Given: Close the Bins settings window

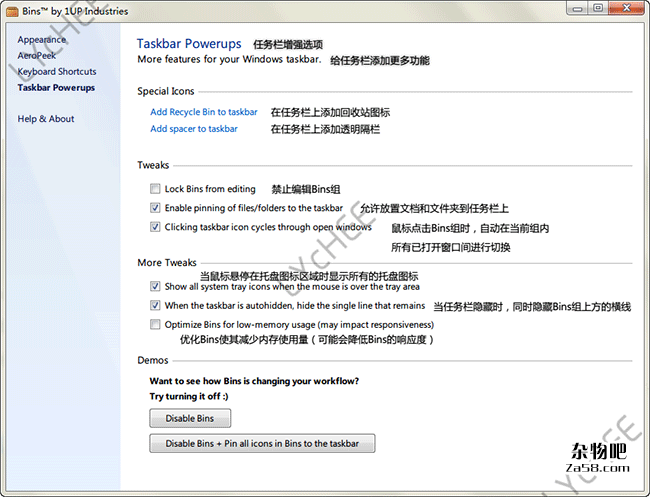Looking at the screenshot, I should click(627, 8).
